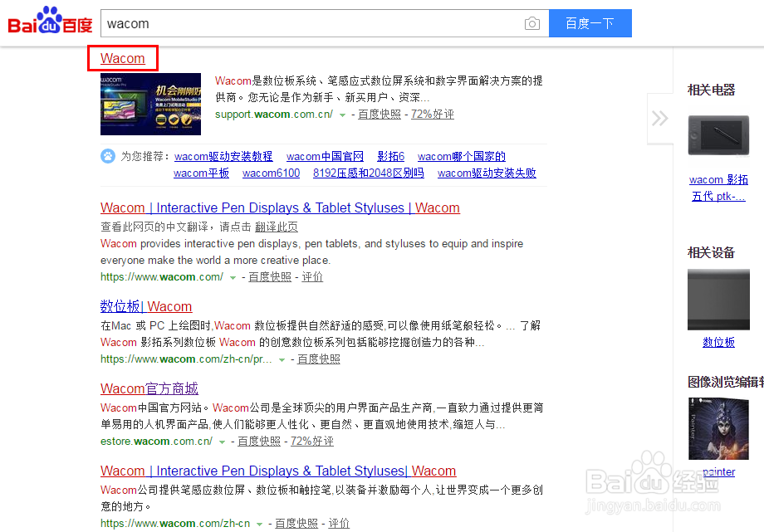Open 72%好评 link of support.wacom.com.cn result
This screenshot has width=764, height=532.
pos(433,115)
